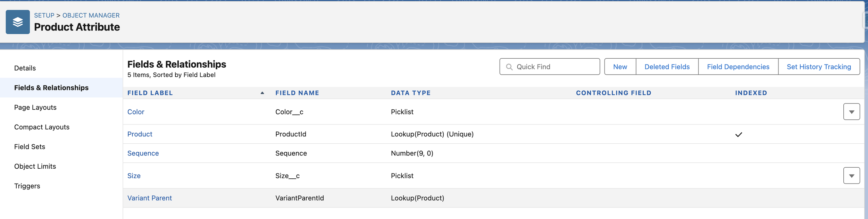Open the Size row actions dropdown
This screenshot has width=868, height=219.
851,176
